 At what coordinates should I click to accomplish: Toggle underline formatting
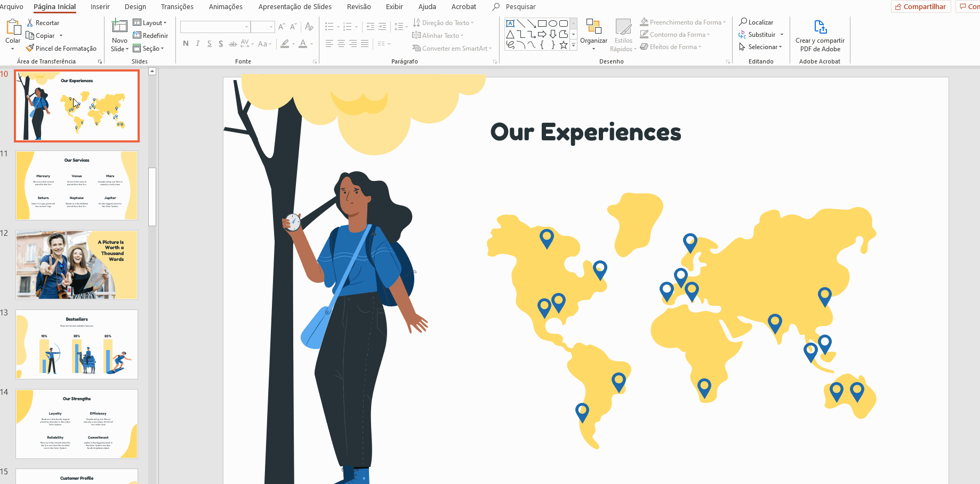click(x=209, y=44)
